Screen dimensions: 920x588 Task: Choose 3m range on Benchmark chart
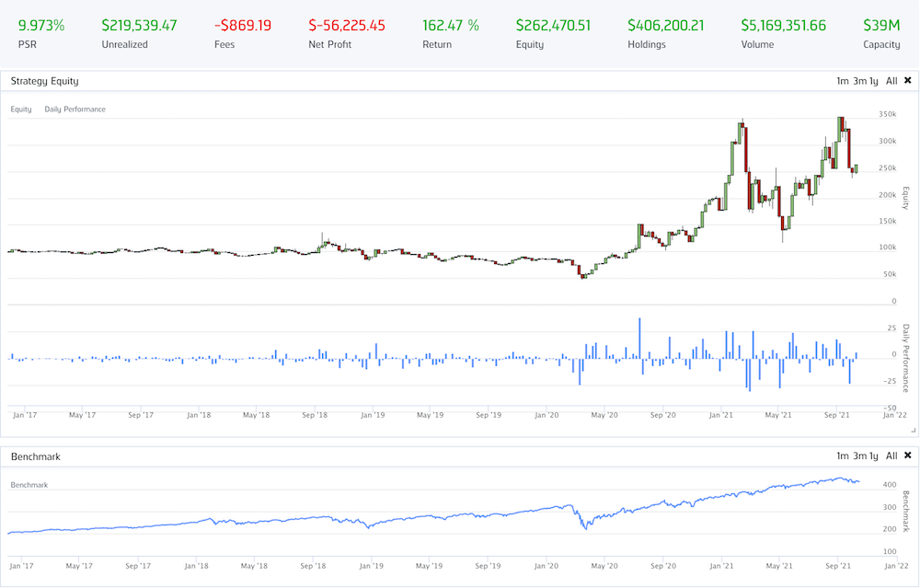click(858, 456)
